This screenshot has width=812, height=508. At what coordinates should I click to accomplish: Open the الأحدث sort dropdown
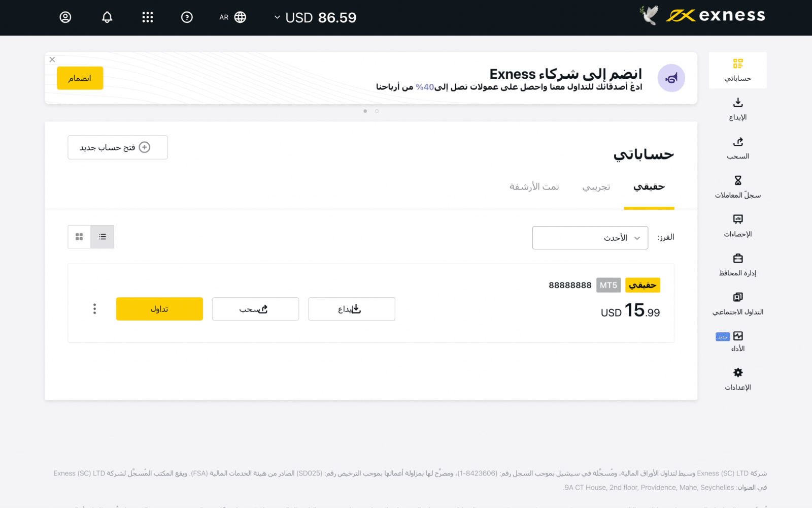point(590,238)
